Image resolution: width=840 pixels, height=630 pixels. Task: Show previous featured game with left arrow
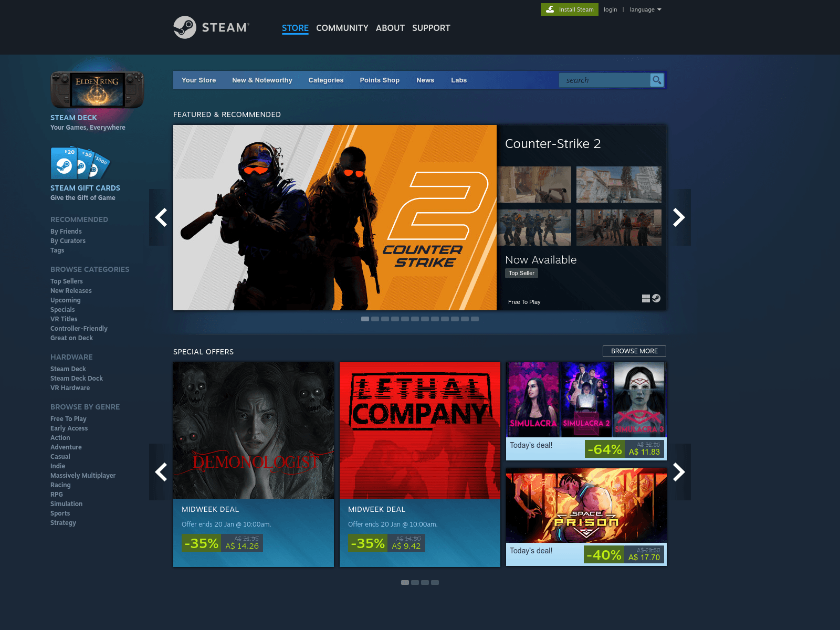(161, 217)
